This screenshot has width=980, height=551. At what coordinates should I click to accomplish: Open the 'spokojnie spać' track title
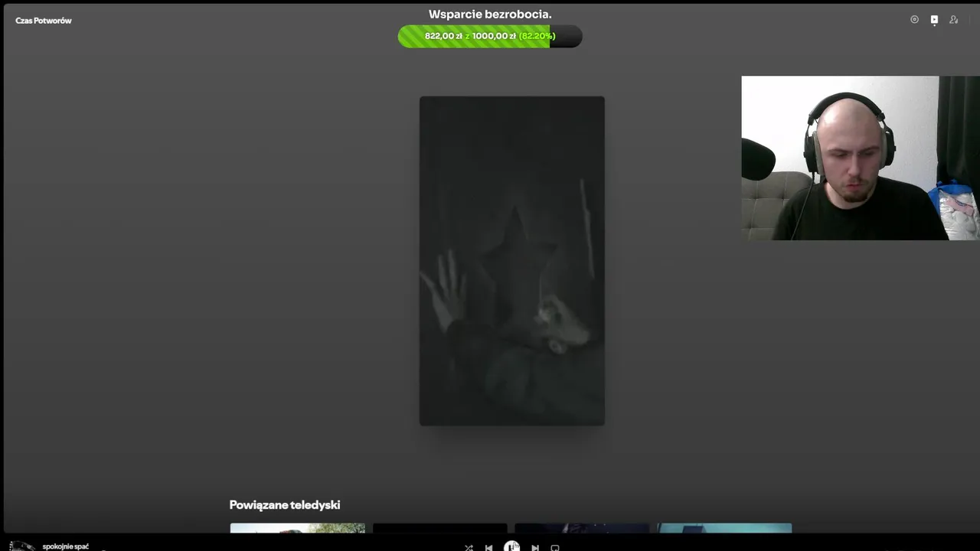pos(66,546)
